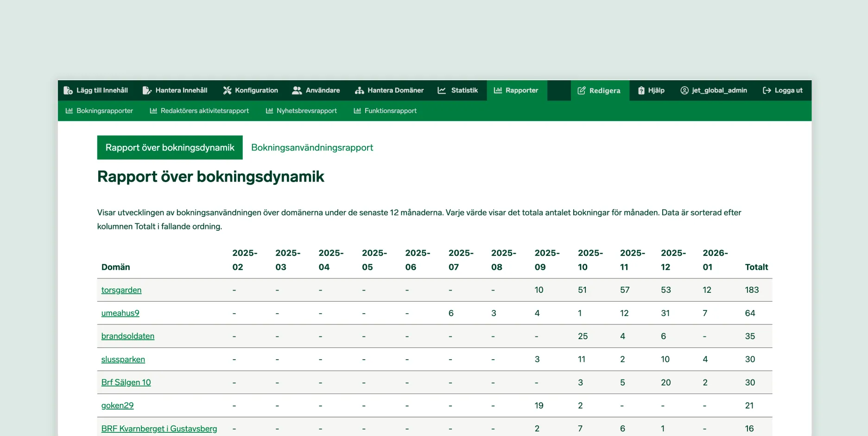This screenshot has height=436, width=868.
Task: Click the 2025-09 column header
Action: [547, 260]
